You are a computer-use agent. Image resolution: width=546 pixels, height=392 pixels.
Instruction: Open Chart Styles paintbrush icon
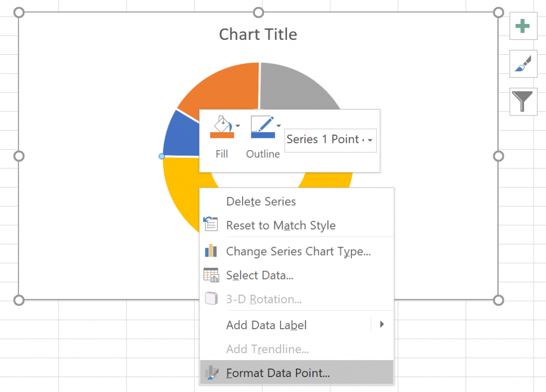[523, 64]
